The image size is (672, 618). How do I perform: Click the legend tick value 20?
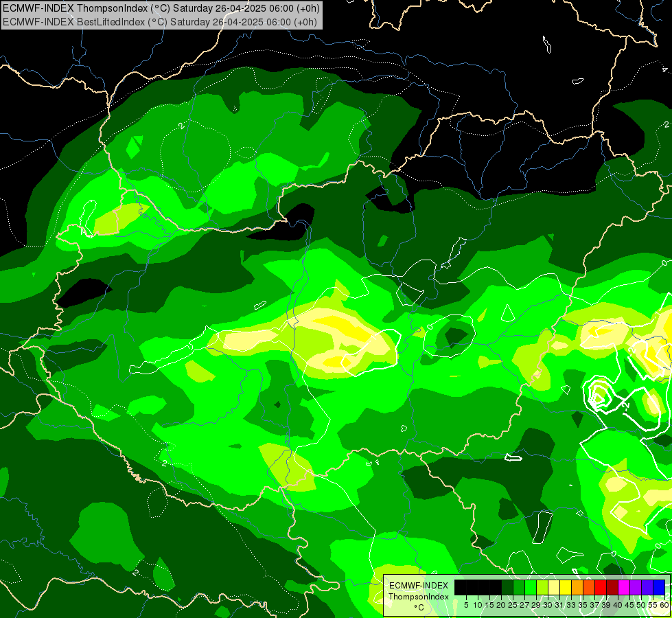point(502,605)
